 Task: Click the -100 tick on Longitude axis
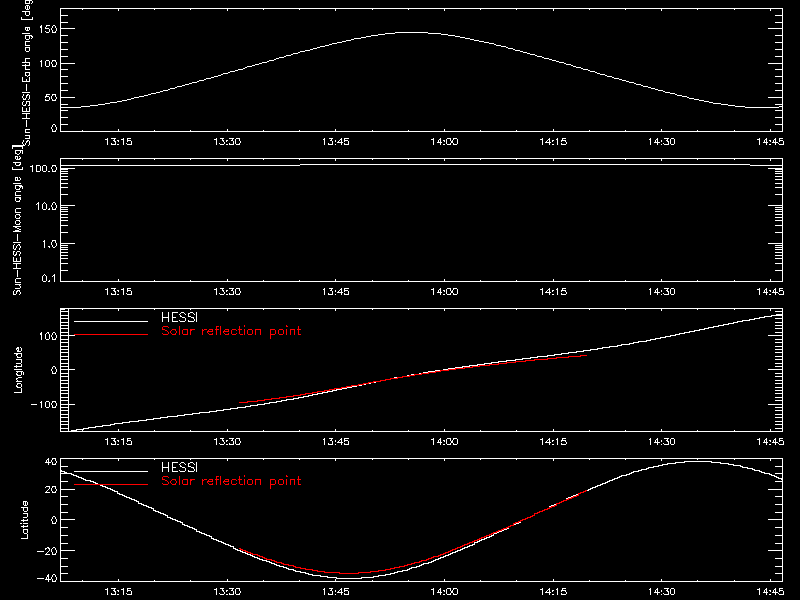(x=44, y=404)
